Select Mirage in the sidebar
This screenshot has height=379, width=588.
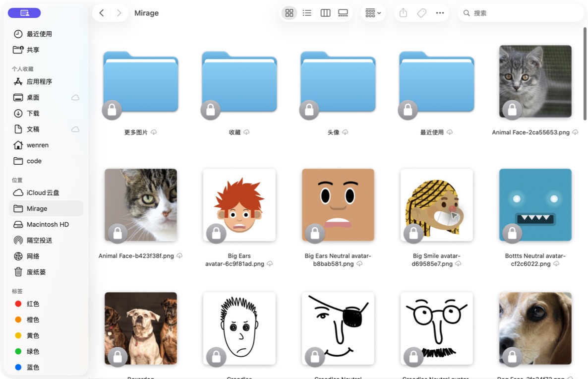46,208
